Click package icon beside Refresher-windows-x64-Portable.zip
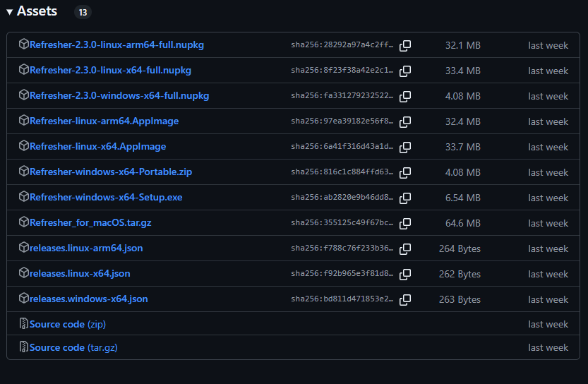The image size is (588, 384). click(23, 172)
